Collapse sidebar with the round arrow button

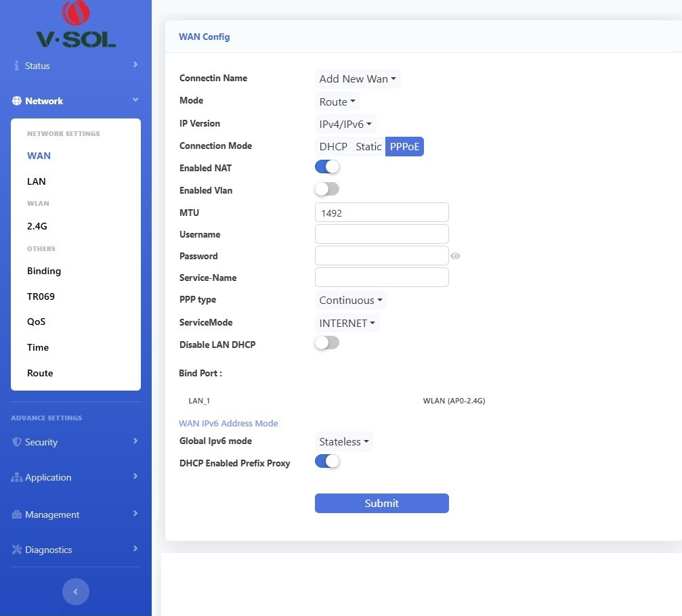76,592
